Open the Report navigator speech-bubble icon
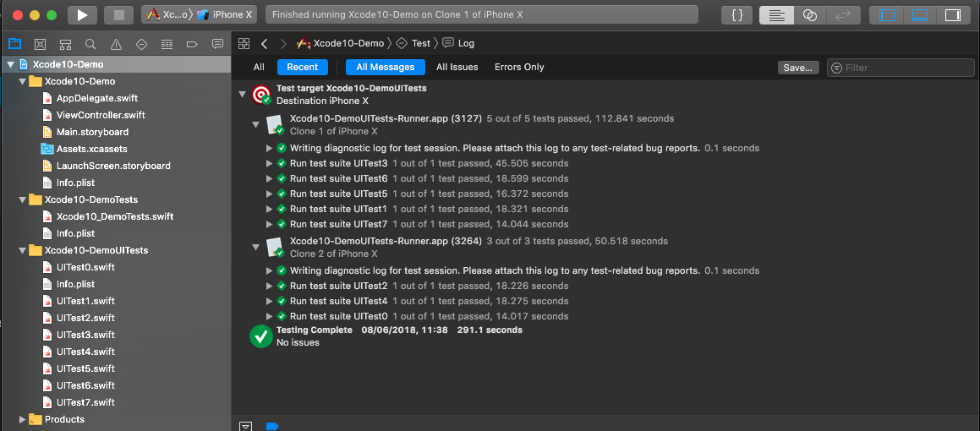 coord(217,44)
